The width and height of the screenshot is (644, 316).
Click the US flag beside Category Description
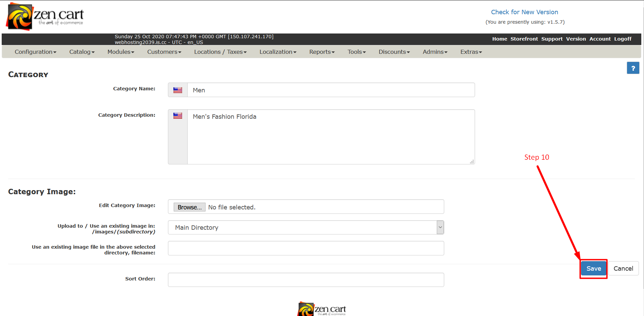[178, 116]
